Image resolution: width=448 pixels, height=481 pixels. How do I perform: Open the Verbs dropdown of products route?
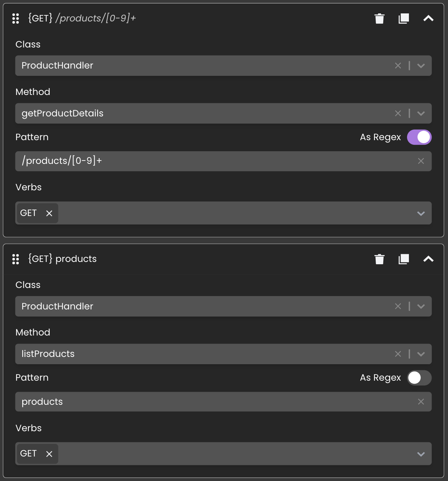coord(421,454)
